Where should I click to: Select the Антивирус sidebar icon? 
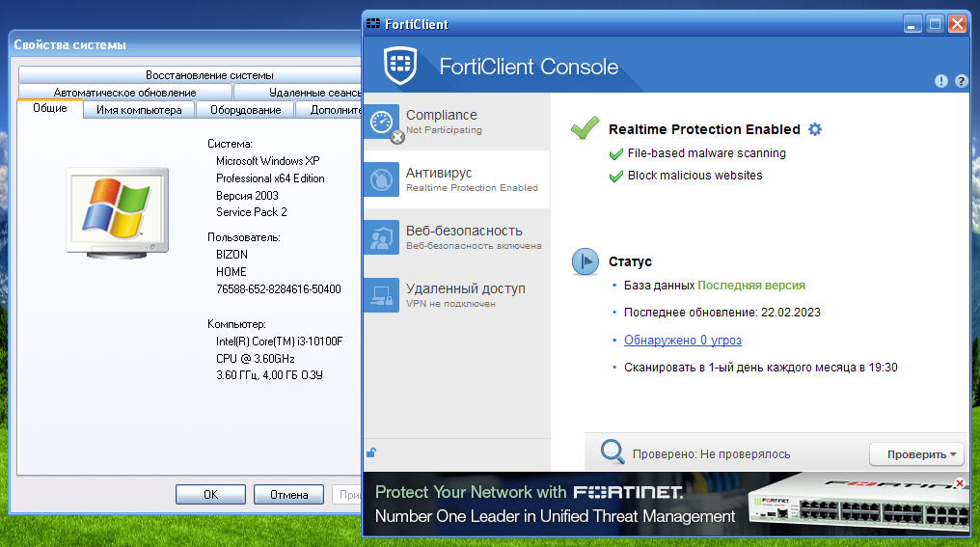point(381,179)
